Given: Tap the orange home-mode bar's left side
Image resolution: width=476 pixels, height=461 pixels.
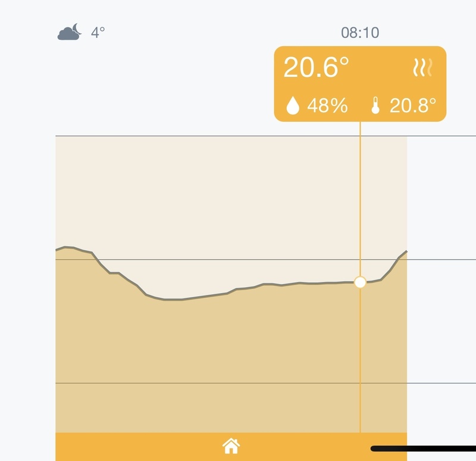Looking at the screenshot, I should [x=121, y=447].
